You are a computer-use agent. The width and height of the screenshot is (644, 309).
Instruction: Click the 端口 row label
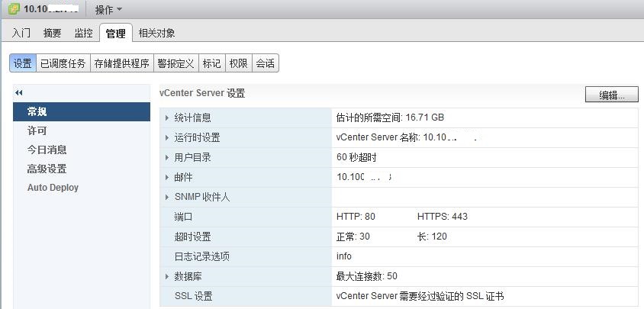tap(183, 217)
